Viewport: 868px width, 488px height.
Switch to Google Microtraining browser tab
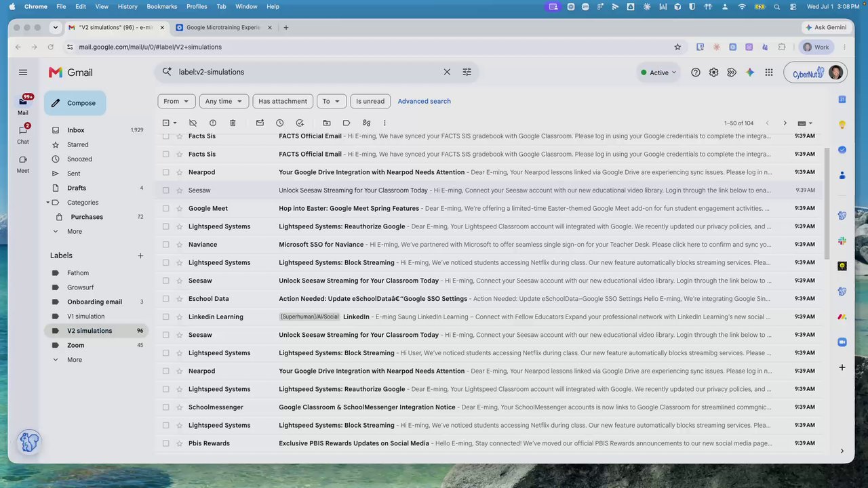tap(224, 27)
